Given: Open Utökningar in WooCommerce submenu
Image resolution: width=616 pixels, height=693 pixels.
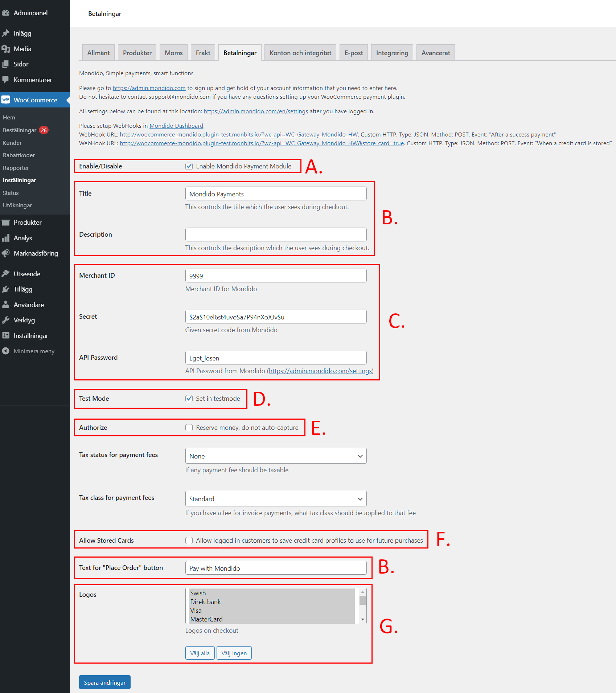Looking at the screenshot, I should pos(17,205).
